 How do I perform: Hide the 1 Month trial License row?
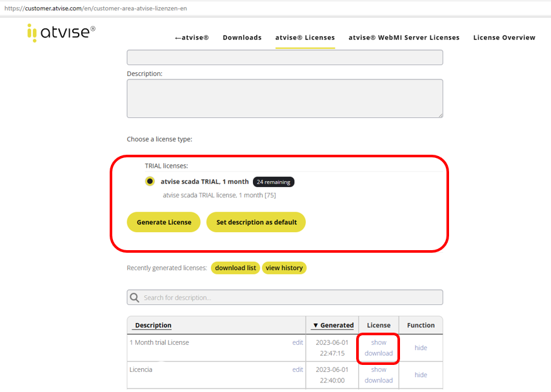421,348
